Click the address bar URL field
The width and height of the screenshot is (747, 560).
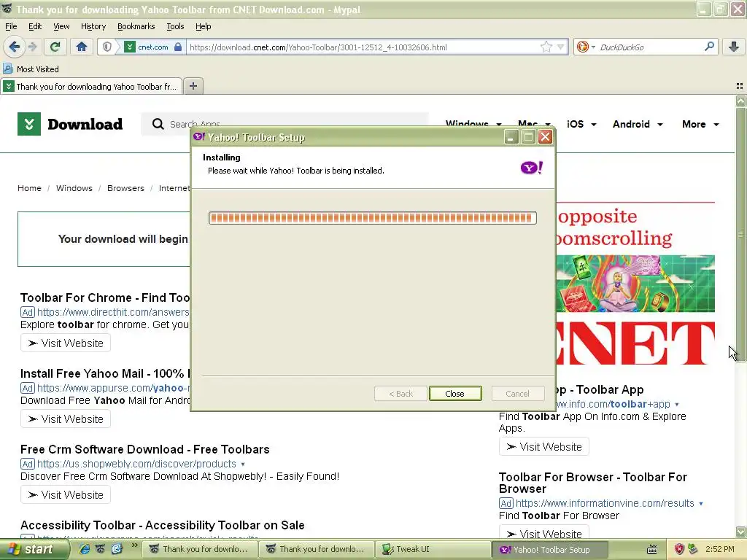point(363,47)
